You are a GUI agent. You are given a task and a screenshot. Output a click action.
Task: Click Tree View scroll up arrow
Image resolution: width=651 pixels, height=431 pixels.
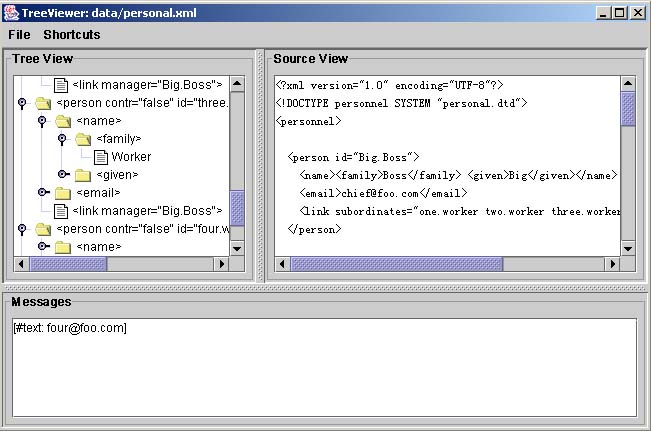[x=237, y=83]
